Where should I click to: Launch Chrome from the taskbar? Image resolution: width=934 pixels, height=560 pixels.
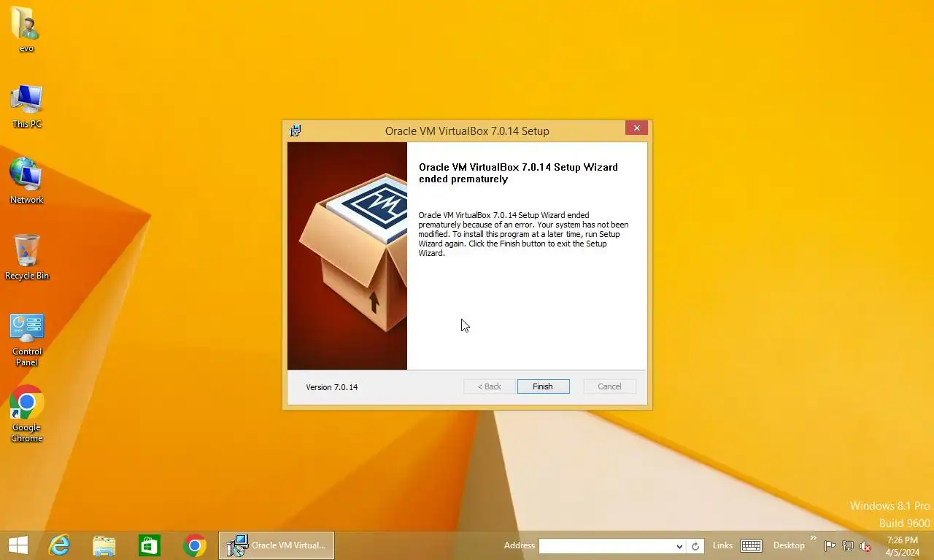coord(195,545)
